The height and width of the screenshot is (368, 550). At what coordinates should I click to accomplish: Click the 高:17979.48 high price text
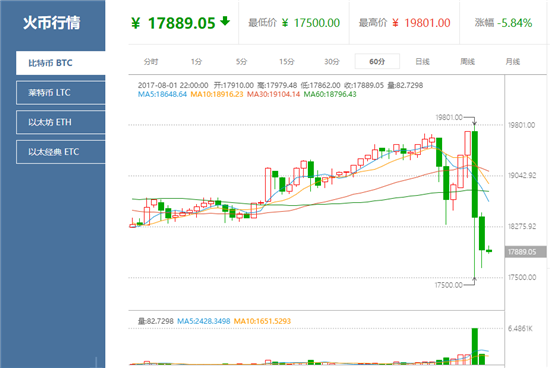277,85
